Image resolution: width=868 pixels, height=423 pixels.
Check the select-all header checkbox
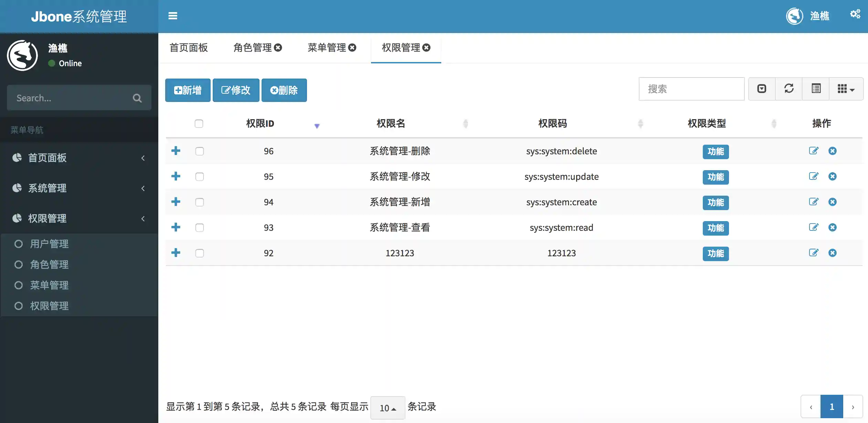point(199,124)
